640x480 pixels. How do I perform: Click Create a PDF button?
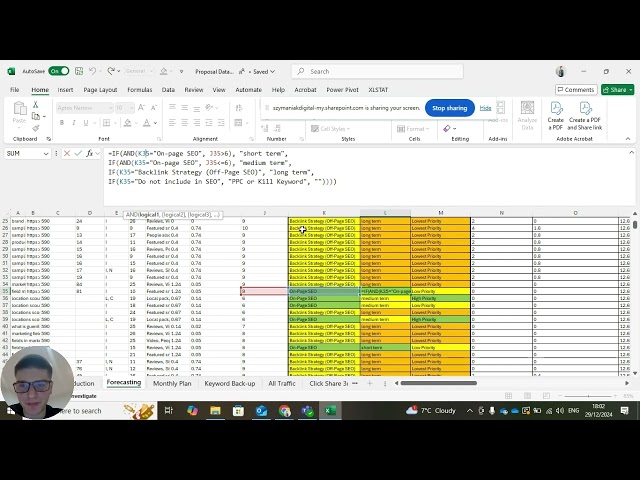point(556,116)
